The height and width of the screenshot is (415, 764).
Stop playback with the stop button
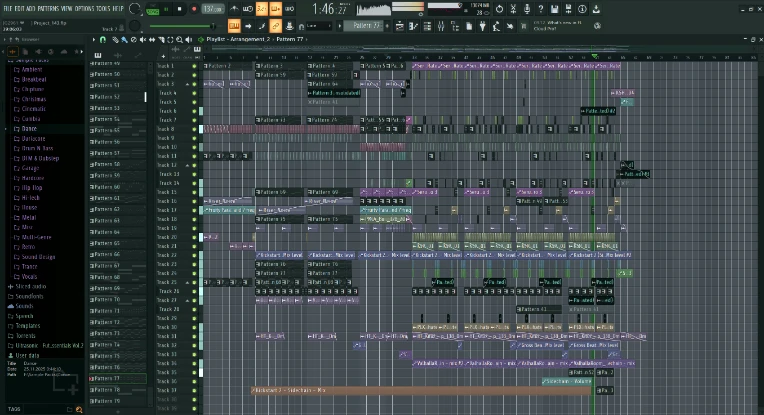(x=178, y=9)
